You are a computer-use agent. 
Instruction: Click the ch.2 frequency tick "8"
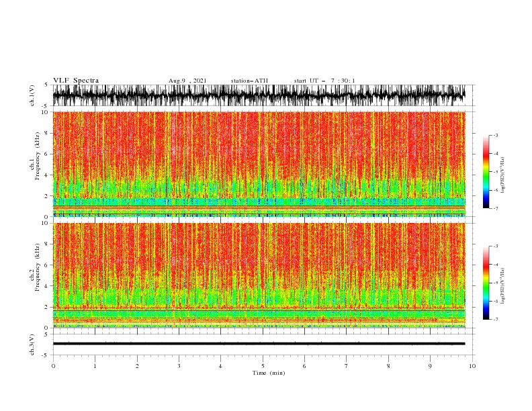(47, 244)
